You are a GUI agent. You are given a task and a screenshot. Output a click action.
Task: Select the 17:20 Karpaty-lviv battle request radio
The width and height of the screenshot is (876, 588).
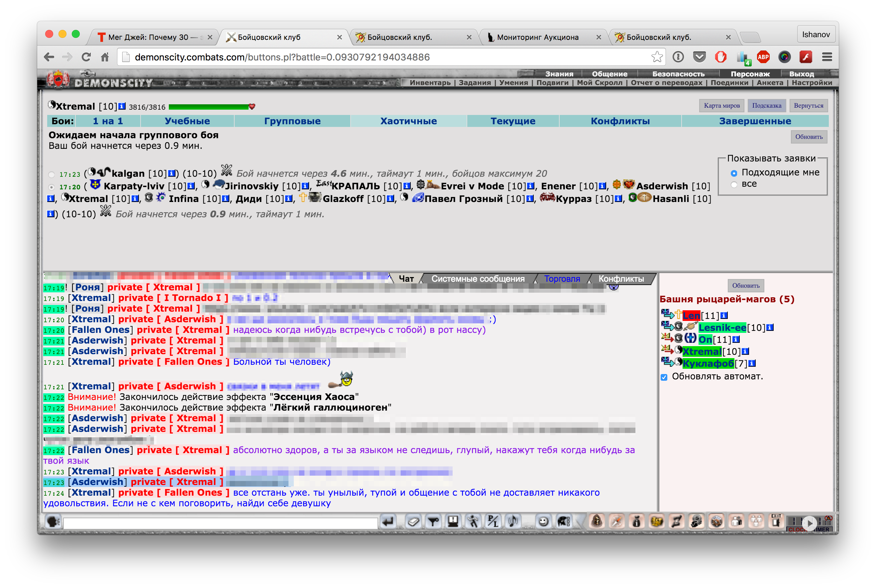52,187
